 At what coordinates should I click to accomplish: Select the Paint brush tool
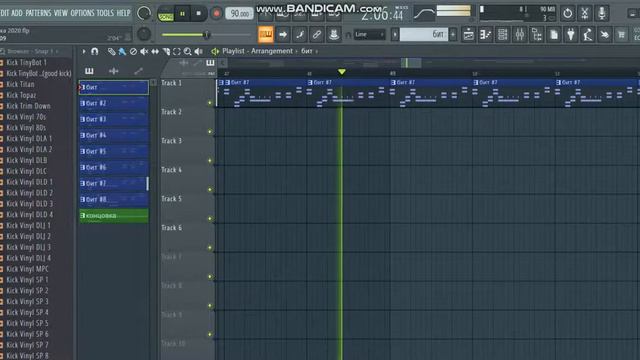[x=122, y=51]
